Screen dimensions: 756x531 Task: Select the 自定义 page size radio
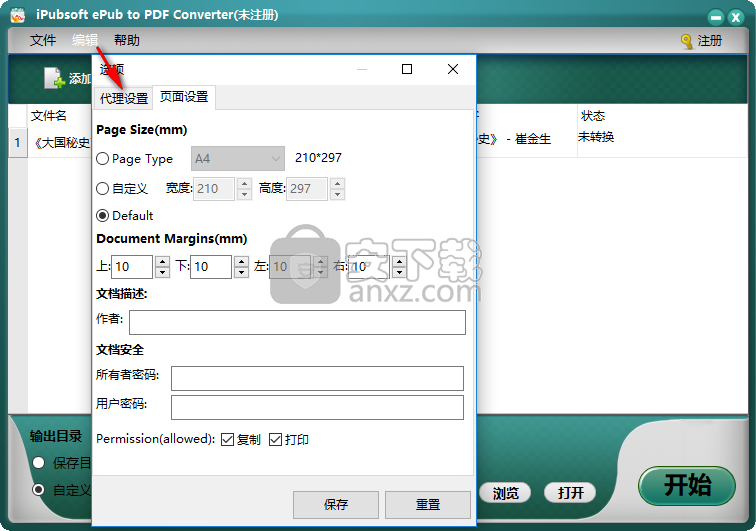(102, 189)
